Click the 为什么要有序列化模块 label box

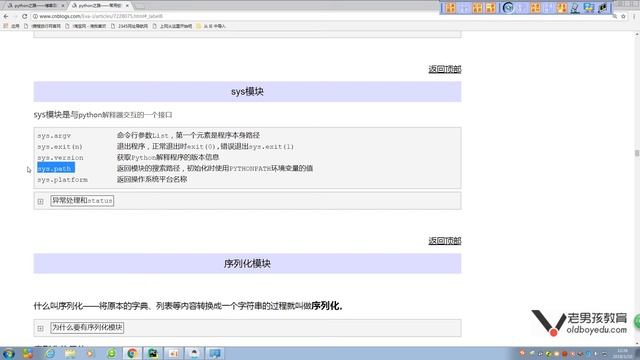click(x=87, y=327)
